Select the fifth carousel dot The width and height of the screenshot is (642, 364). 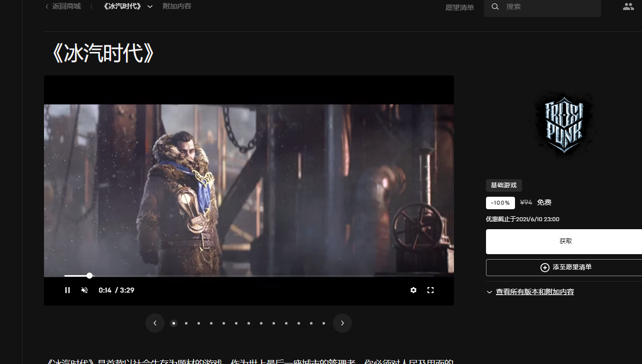click(223, 323)
